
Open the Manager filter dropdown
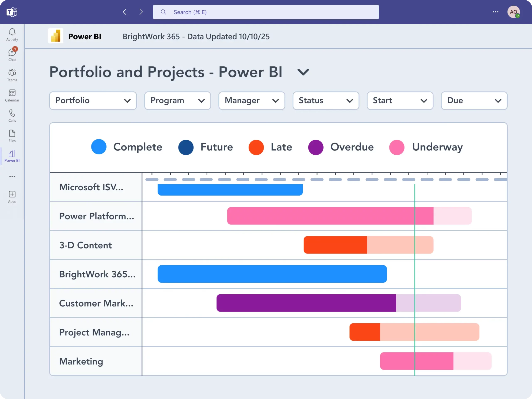click(x=252, y=101)
